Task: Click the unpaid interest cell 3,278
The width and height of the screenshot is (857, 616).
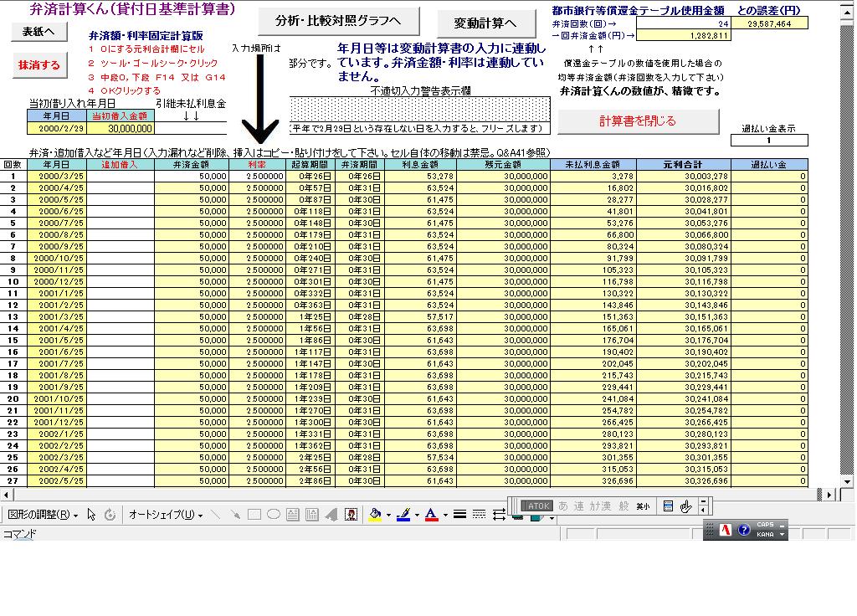Action: [x=593, y=176]
